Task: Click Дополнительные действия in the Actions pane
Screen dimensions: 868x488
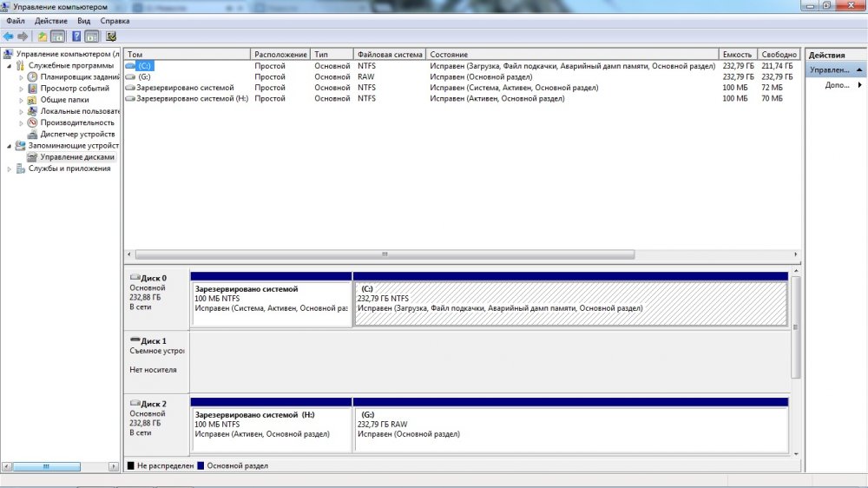Action: pos(836,85)
